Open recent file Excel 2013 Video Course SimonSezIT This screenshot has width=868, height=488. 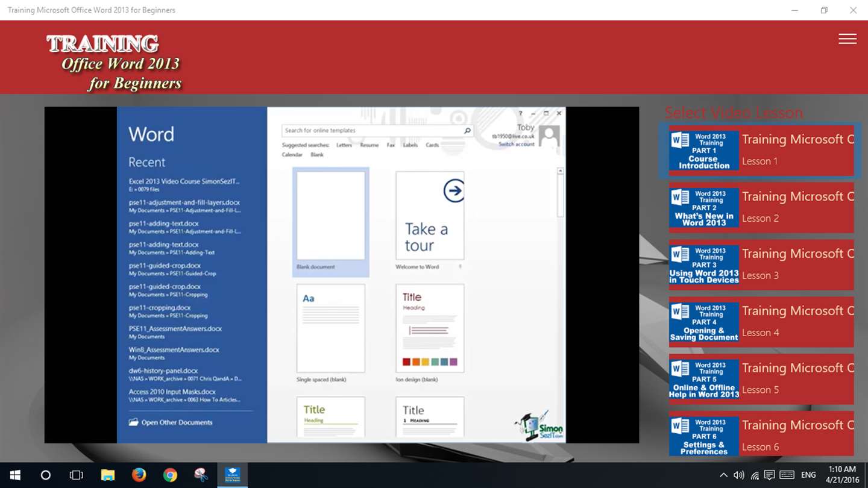pos(184,185)
